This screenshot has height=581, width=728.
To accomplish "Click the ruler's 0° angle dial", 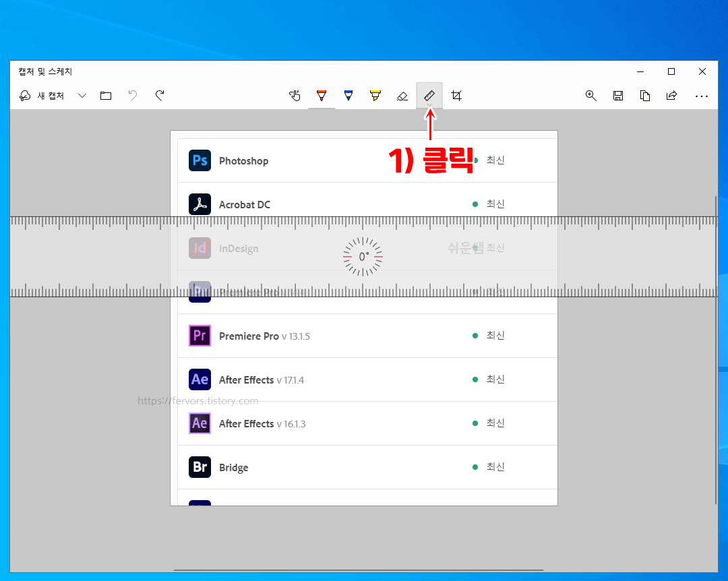I will (x=363, y=256).
